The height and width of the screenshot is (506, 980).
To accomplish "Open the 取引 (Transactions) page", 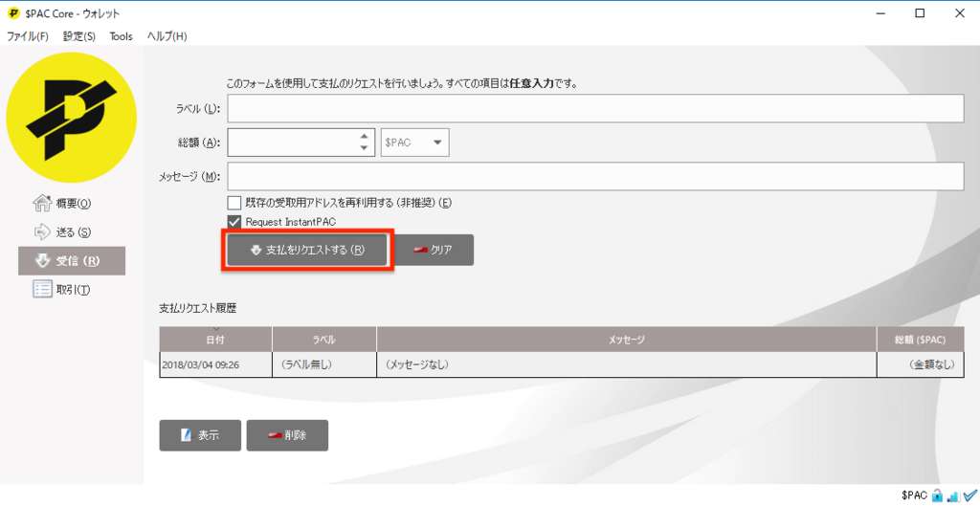I will (62, 290).
